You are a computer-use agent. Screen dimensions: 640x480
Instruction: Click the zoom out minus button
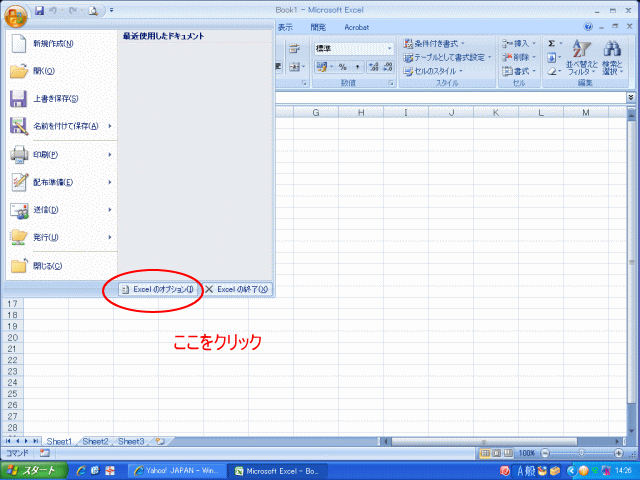point(545,453)
